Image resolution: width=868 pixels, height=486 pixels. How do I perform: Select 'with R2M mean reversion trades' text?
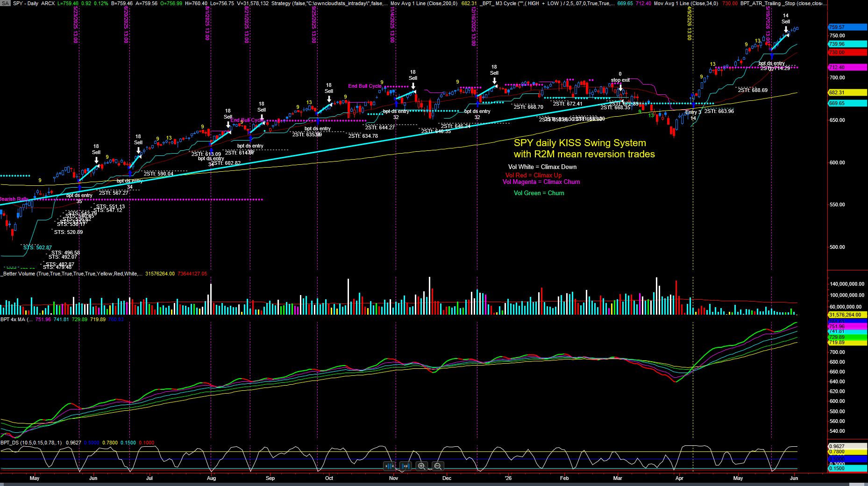pos(584,154)
